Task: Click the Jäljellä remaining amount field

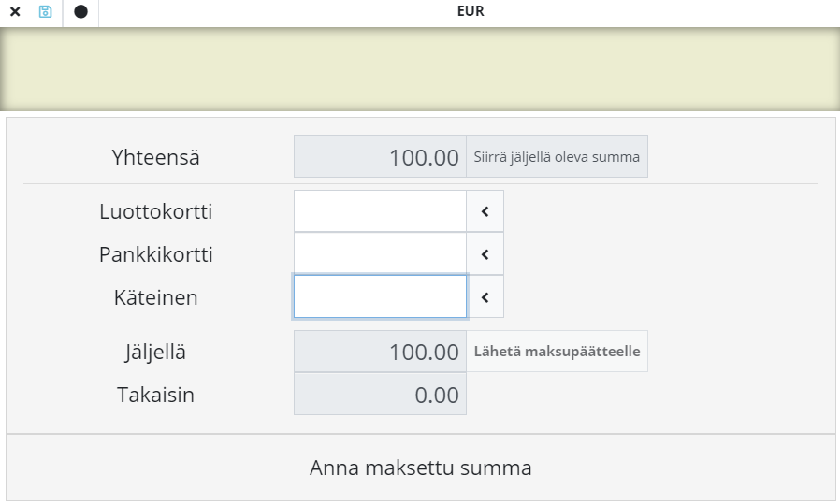Action: coord(380,353)
